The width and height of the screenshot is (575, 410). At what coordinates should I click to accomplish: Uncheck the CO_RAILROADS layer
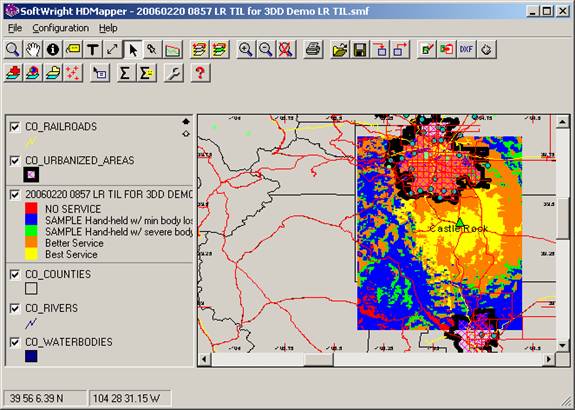15,127
